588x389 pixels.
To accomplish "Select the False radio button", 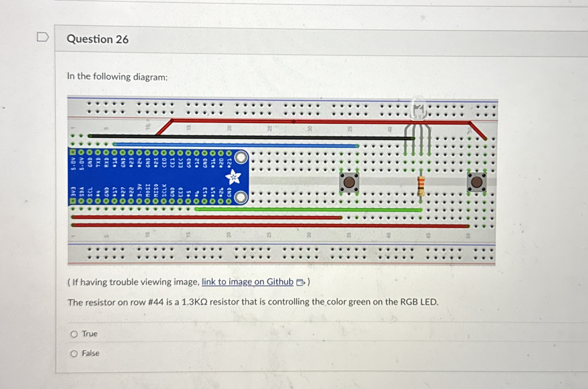I will 74,353.
